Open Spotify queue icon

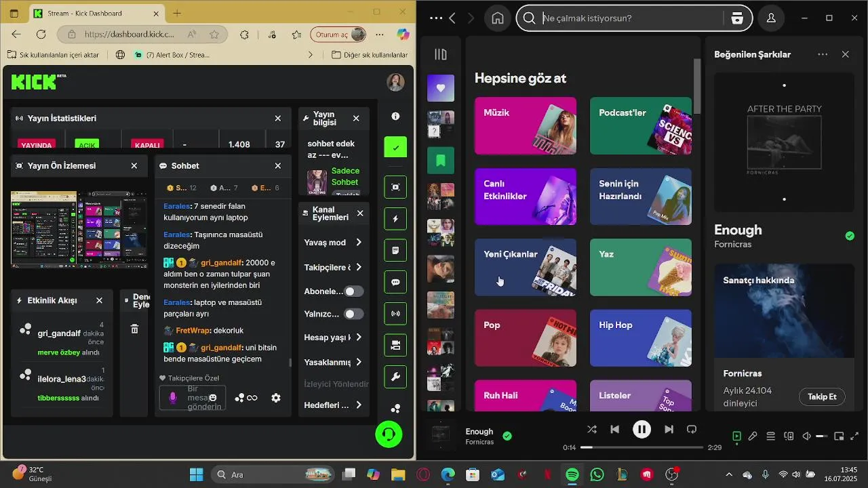pyautogui.click(x=771, y=436)
